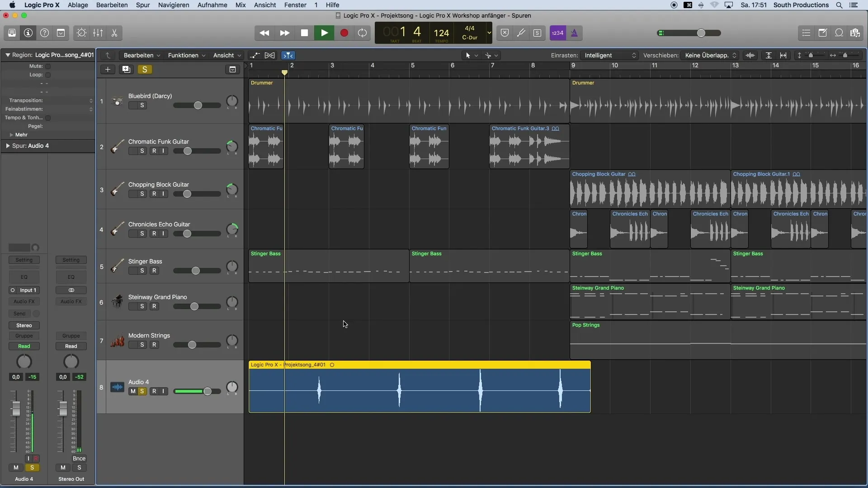Viewport: 868px width, 488px height.
Task: Open the Editors scissors icon
Action: pos(114,33)
